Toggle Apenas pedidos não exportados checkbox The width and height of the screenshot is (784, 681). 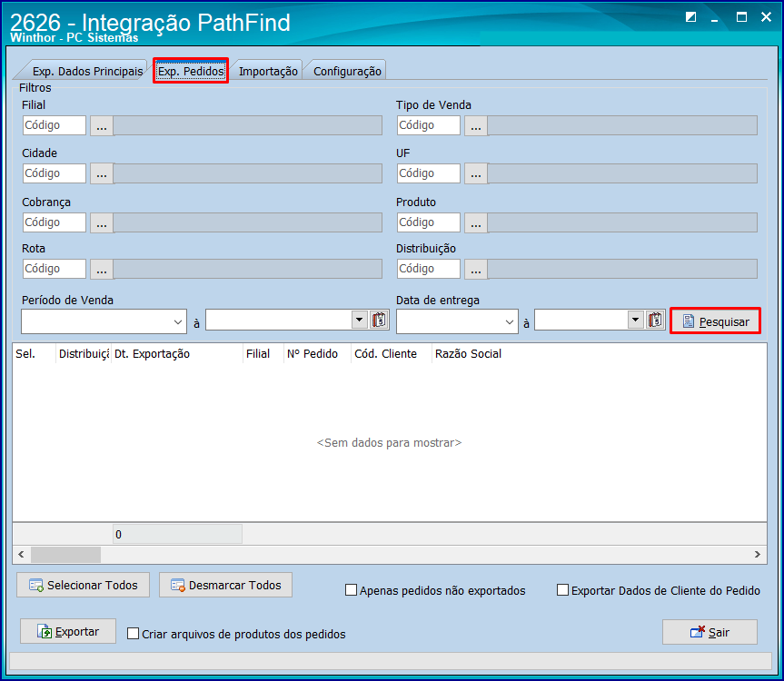tap(351, 590)
